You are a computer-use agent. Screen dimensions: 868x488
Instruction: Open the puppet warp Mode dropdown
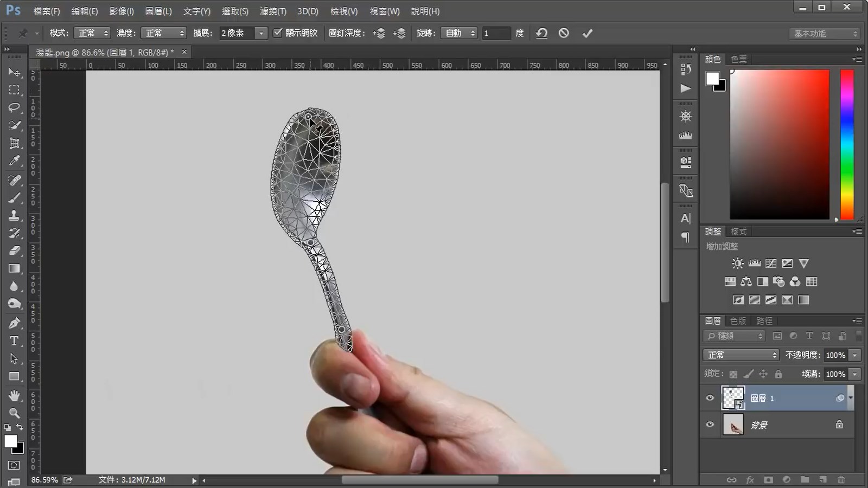(x=92, y=33)
